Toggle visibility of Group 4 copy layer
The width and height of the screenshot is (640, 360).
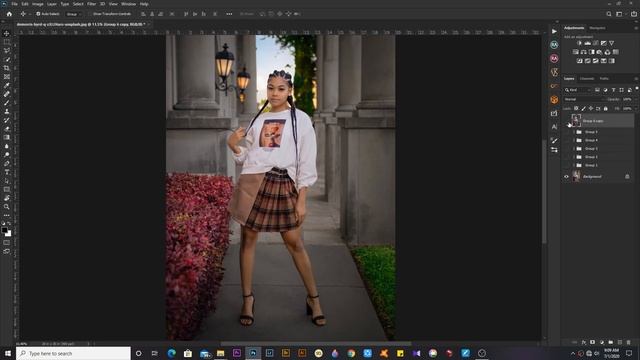(x=567, y=121)
